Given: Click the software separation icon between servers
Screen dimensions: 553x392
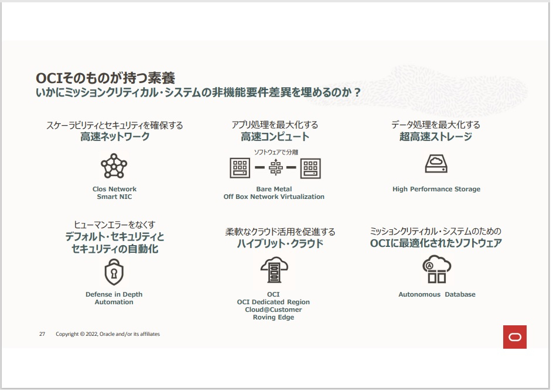Looking at the screenshot, I should click(277, 168).
